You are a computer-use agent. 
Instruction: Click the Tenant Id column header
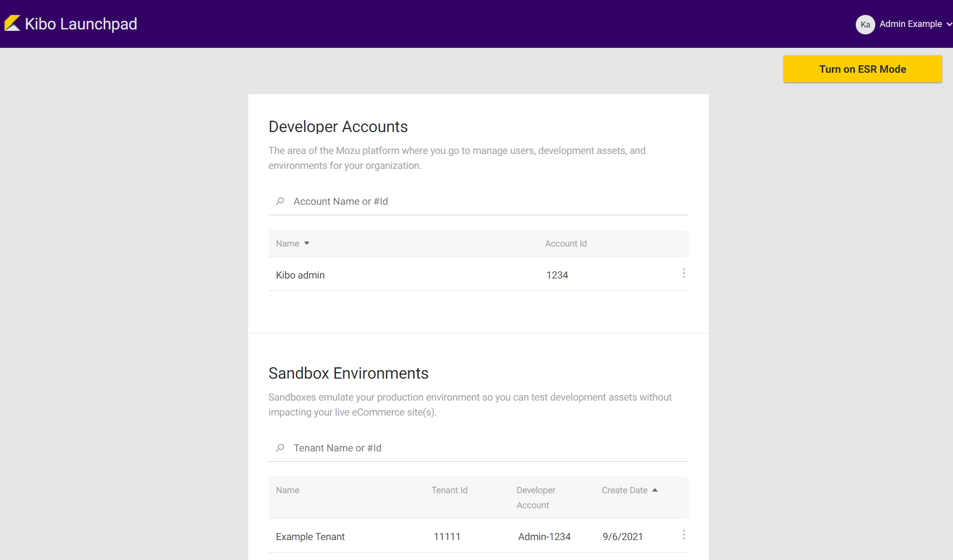[450, 490]
